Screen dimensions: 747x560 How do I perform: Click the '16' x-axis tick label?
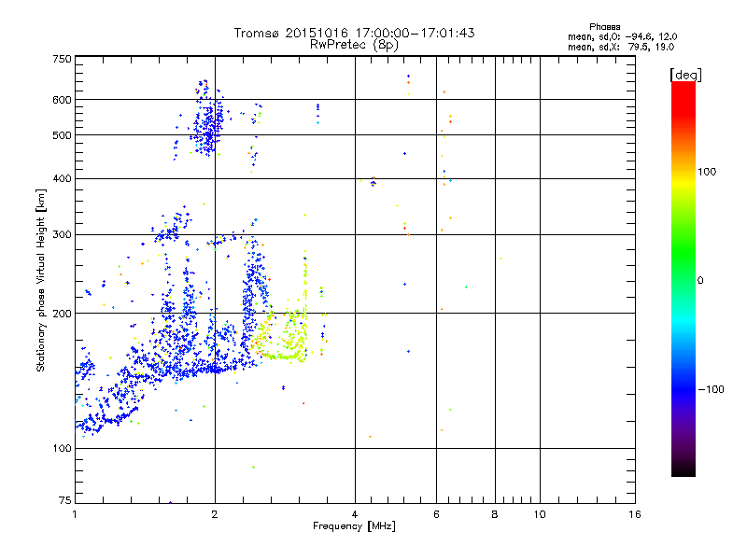635,514
